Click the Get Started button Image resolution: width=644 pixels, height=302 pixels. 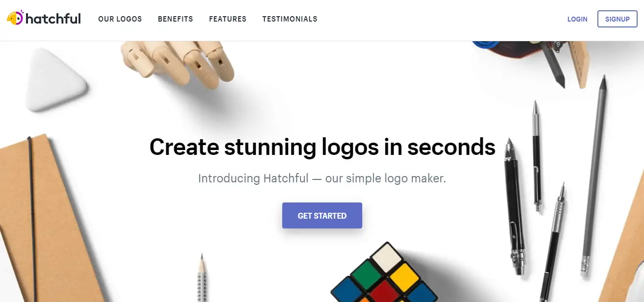point(322,216)
